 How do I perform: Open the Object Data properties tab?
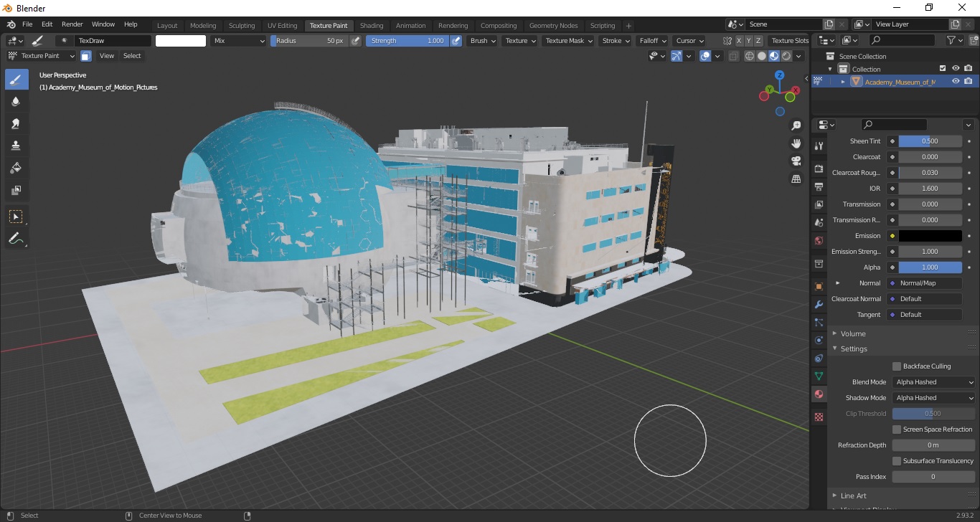point(819,376)
